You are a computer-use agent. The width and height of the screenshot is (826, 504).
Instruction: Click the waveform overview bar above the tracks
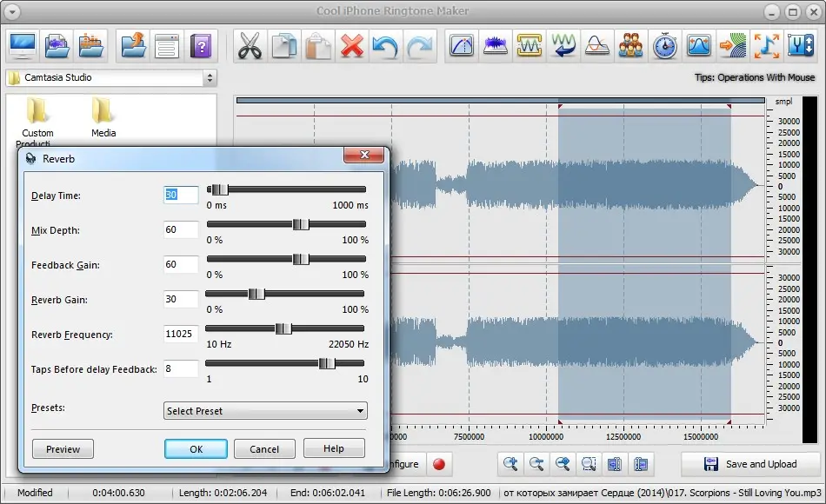[501, 101]
